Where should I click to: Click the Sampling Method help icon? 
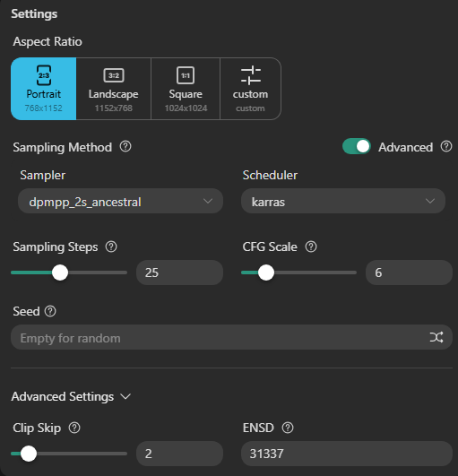125,147
